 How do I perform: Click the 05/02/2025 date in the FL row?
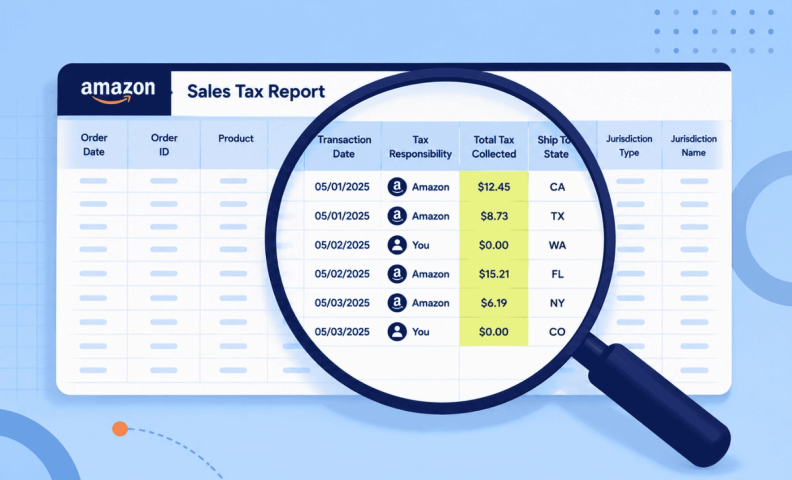point(342,274)
